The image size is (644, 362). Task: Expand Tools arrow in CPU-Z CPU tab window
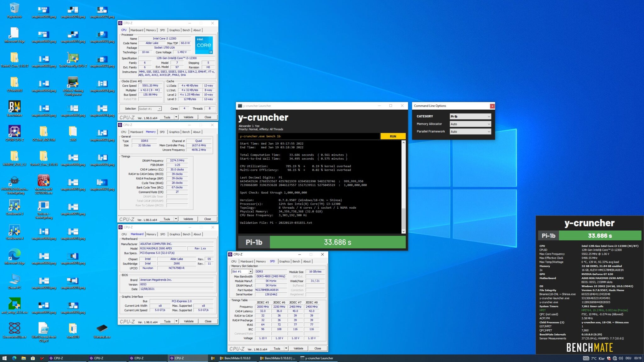[x=176, y=117]
